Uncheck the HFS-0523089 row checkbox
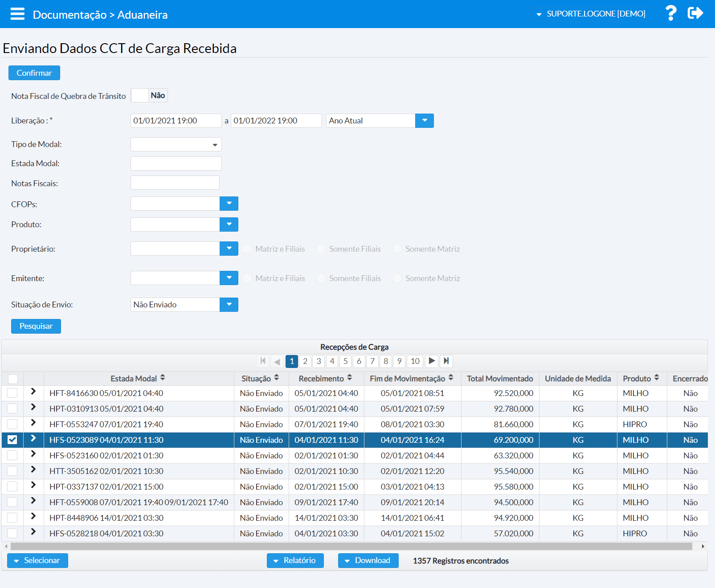This screenshot has width=715, height=588. point(12,440)
